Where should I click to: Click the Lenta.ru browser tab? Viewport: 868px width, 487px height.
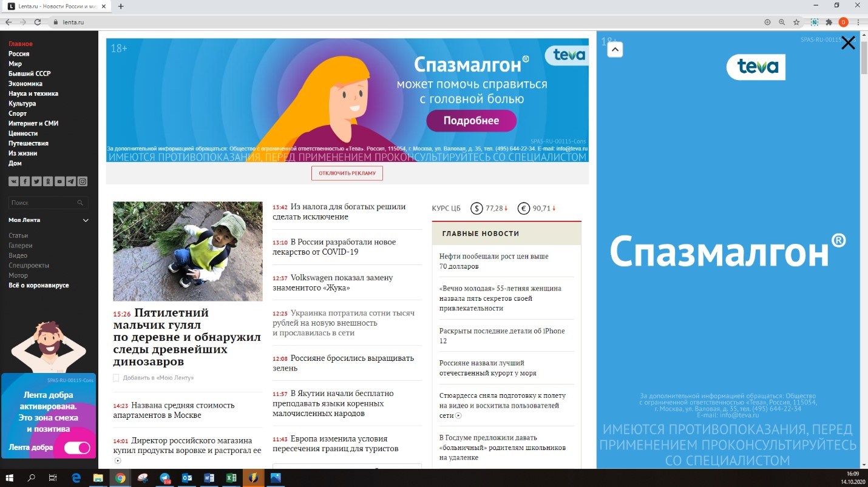point(56,6)
